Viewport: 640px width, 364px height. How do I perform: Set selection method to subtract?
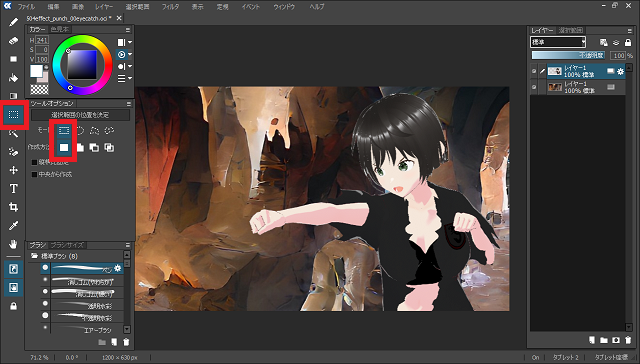(x=95, y=148)
